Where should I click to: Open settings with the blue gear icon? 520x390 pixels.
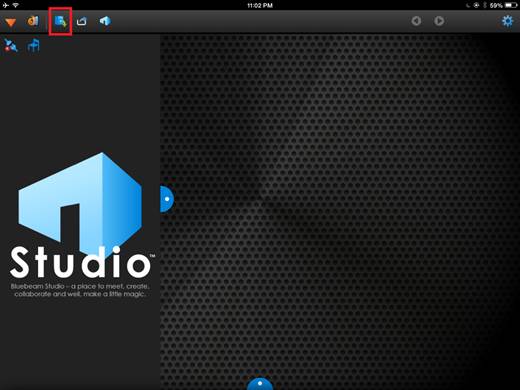pyautogui.click(x=507, y=21)
